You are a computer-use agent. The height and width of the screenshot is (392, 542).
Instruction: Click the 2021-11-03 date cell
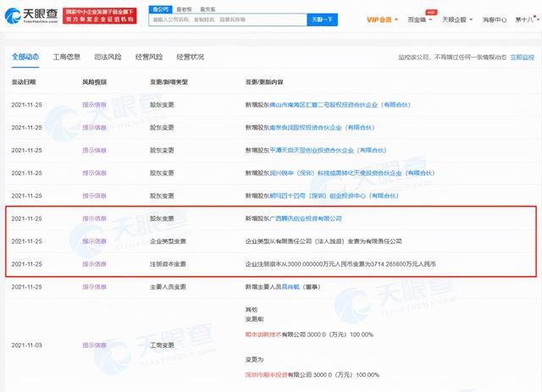[26, 345]
